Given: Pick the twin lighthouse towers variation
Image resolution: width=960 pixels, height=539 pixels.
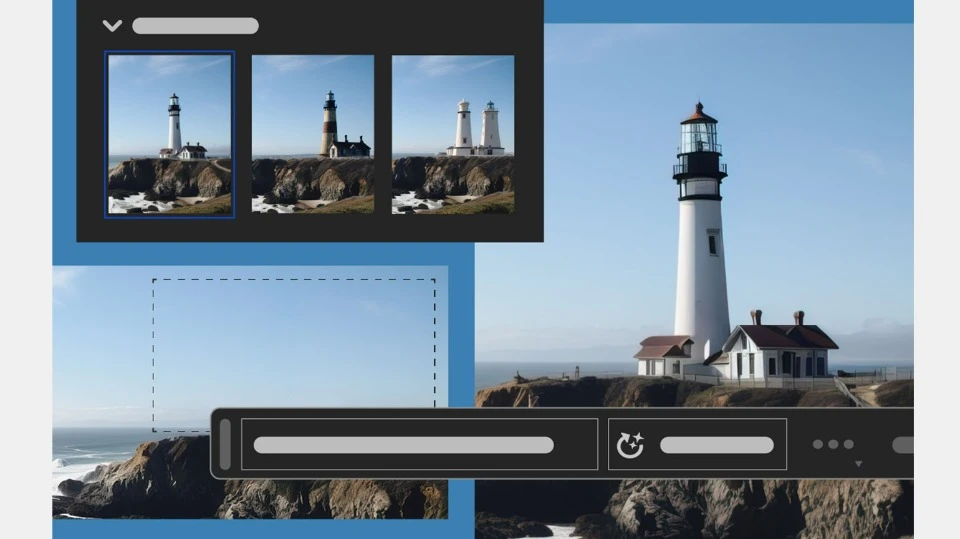Looking at the screenshot, I should tap(453, 133).
